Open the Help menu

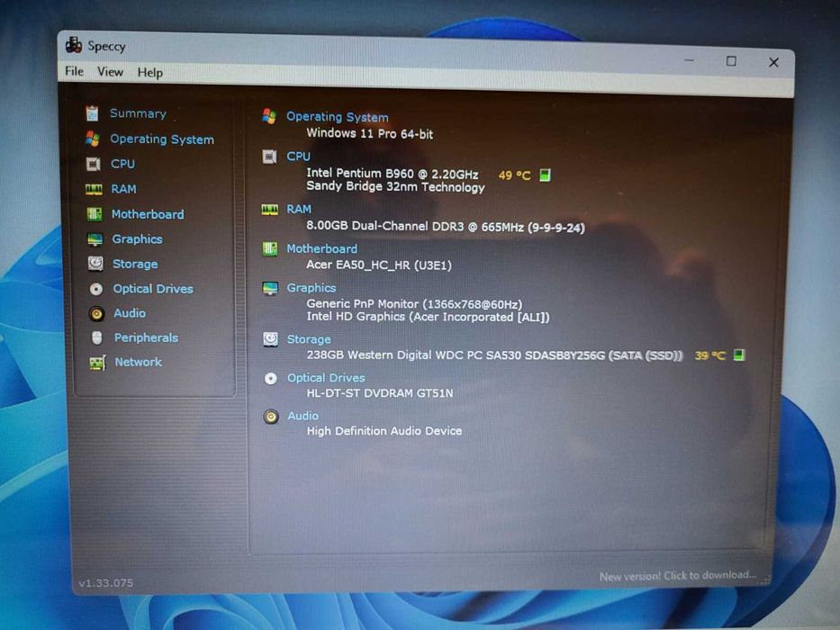pos(150,73)
